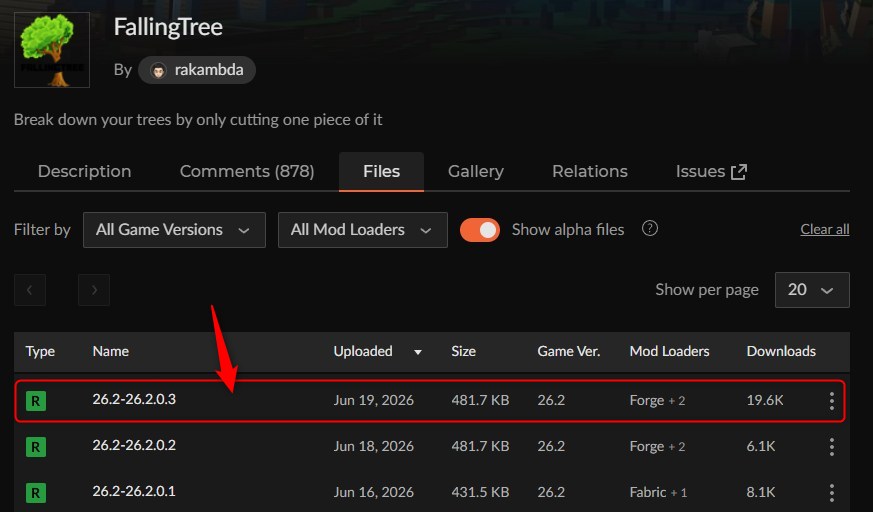Open more options menu for 26.2-26.2.0.3

click(x=831, y=401)
